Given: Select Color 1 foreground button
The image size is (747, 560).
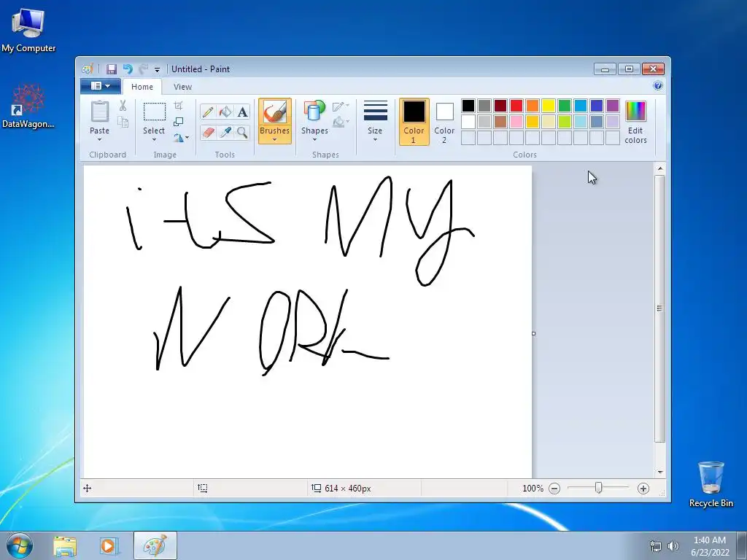Looking at the screenshot, I should coord(414,122).
